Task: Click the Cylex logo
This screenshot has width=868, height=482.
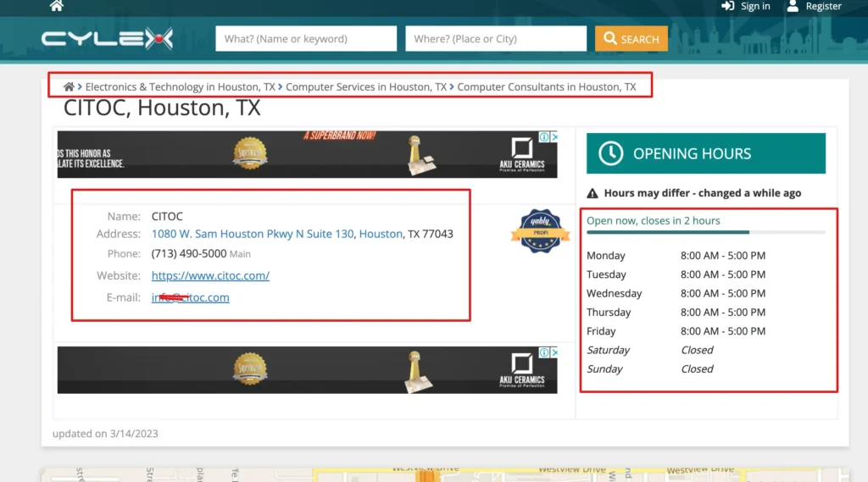Action: click(x=107, y=39)
